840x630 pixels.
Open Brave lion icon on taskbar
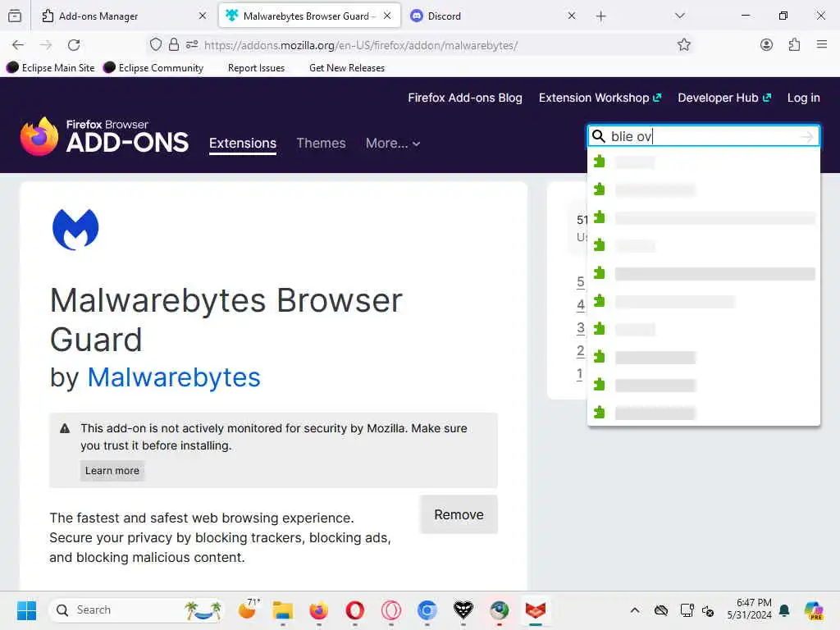click(463, 610)
